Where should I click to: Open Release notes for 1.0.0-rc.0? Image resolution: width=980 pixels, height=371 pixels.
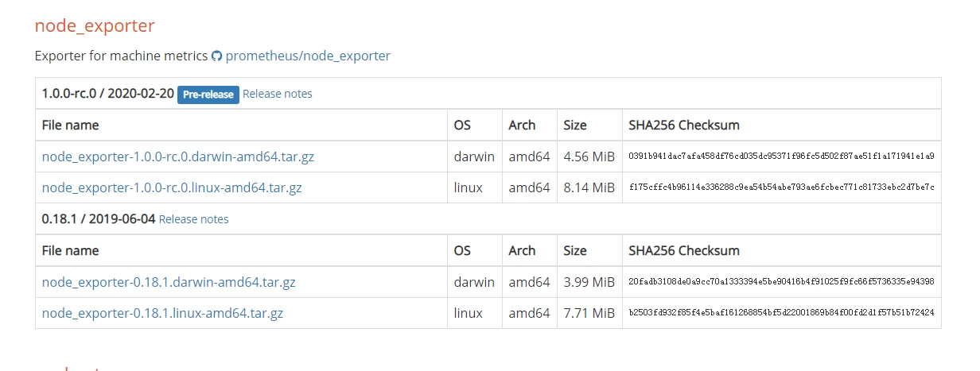[277, 94]
